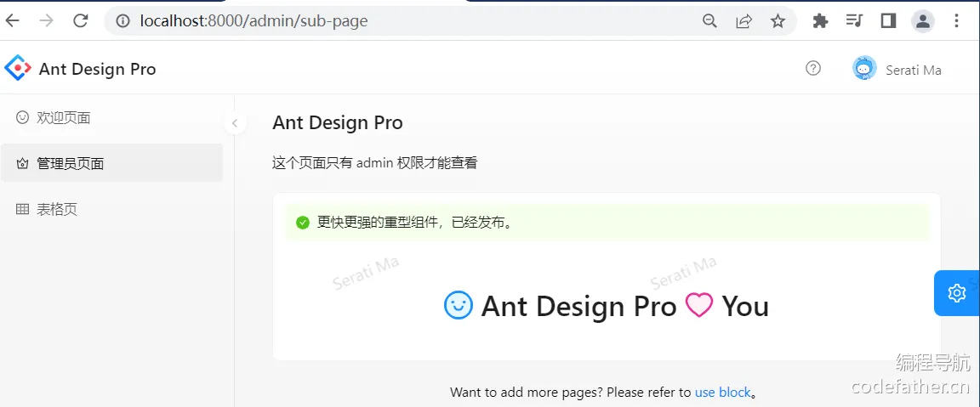Open browser extensions puzzle icon
This screenshot has height=407, width=980.
[x=820, y=21]
